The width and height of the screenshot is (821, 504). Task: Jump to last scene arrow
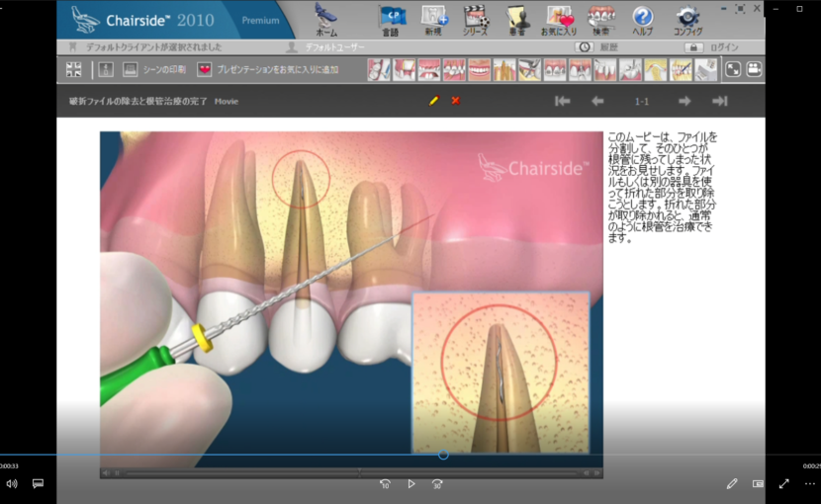tap(720, 101)
